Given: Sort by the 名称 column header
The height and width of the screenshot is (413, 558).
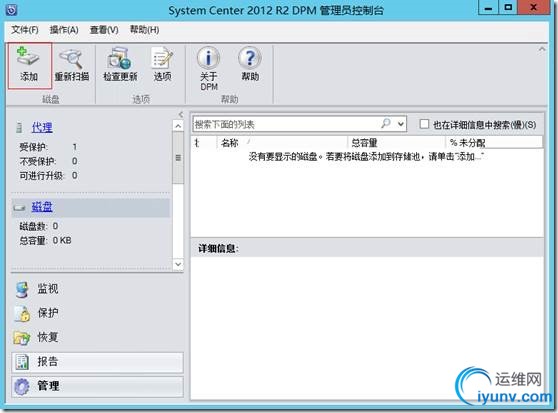Looking at the screenshot, I should 282,143.
